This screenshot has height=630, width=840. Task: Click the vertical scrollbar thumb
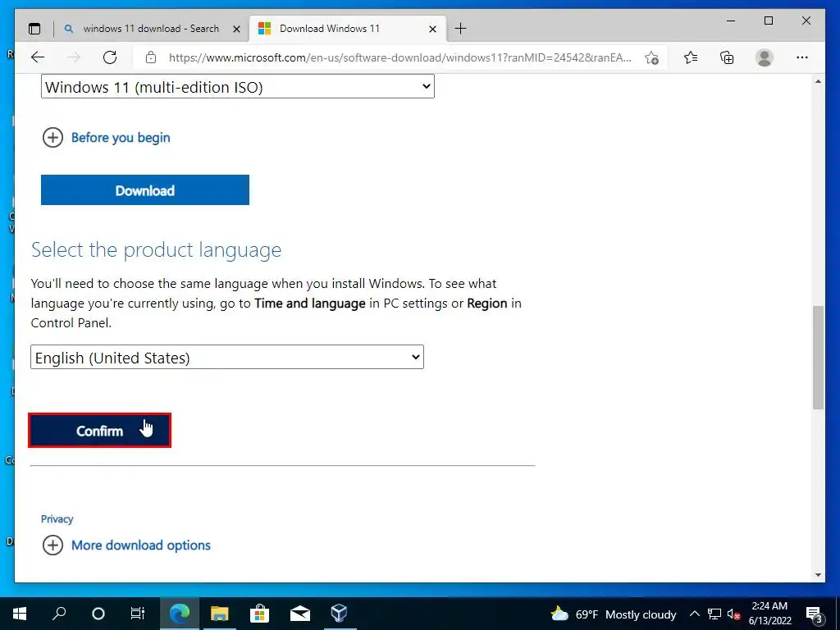pos(818,358)
